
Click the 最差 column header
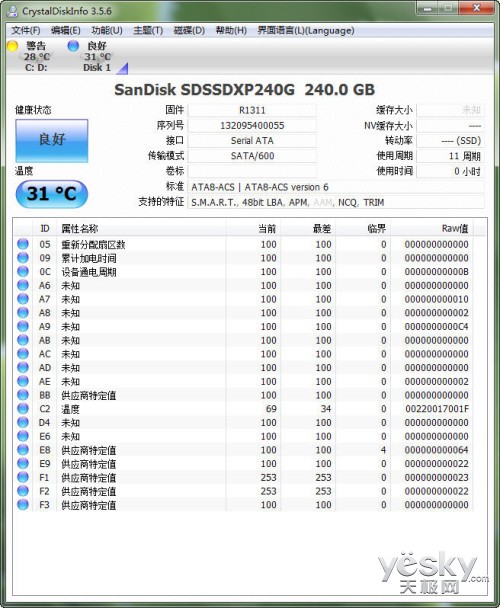(x=308, y=228)
